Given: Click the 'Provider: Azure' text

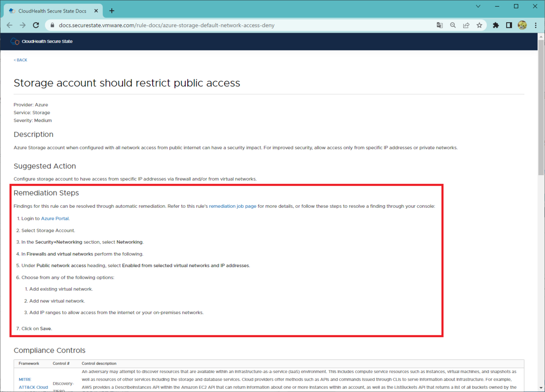Looking at the screenshot, I should coord(31,105).
